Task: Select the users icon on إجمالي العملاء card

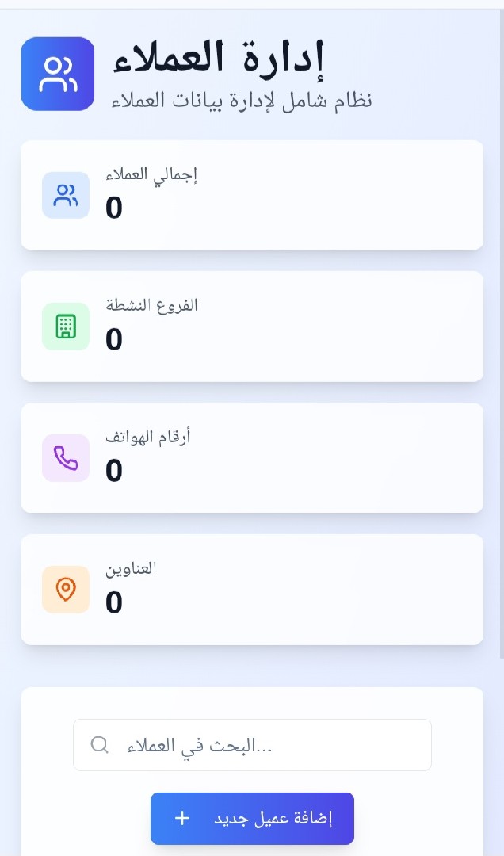Action: coord(66,195)
